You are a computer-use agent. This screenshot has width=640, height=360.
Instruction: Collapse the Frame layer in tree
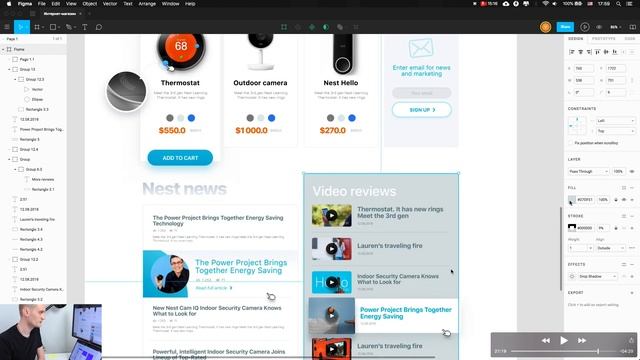coord(3,49)
